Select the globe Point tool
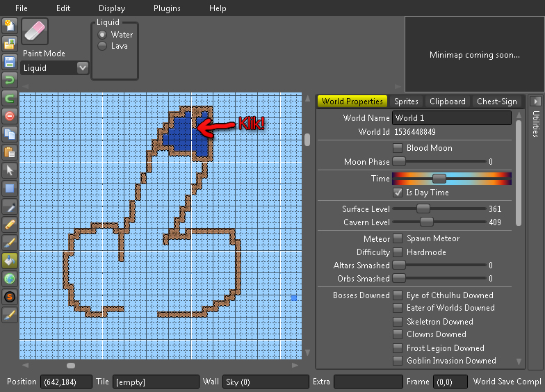Viewport: 545px width, 392px height. pyautogui.click(x=10, y=279)
